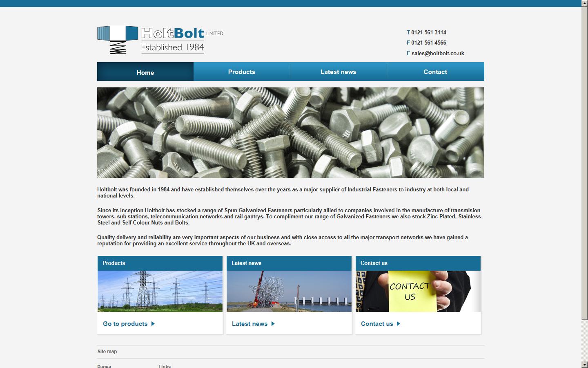
Task: Click the arrow beside Go to products
Action: coord(153,324)
